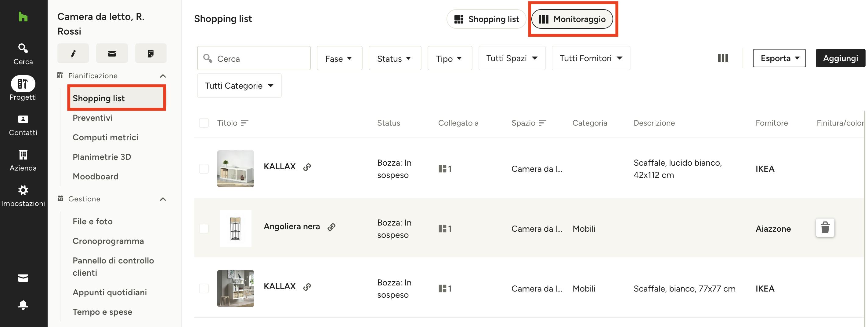Open the Status filter dropdown

click(x=395, y=58)
